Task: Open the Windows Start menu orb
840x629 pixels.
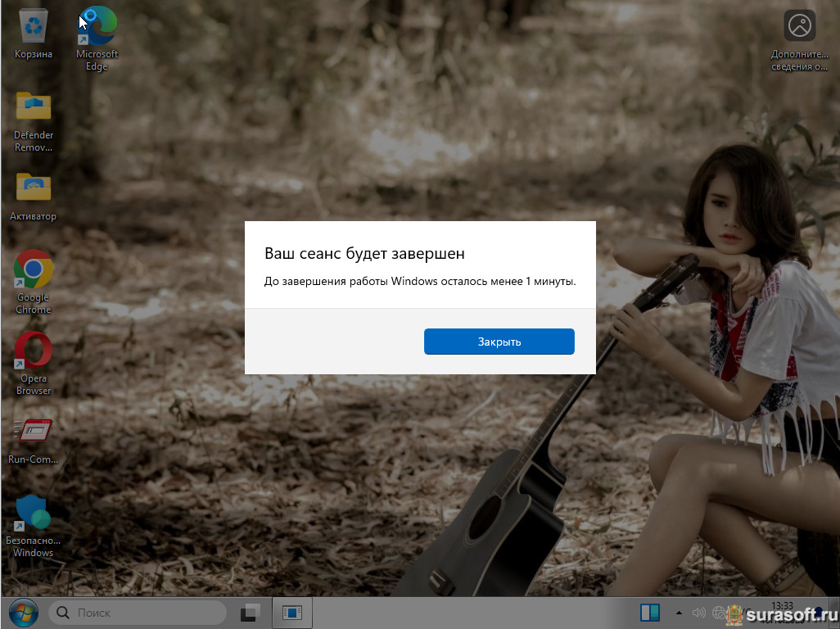Action: tap(21, 612)
